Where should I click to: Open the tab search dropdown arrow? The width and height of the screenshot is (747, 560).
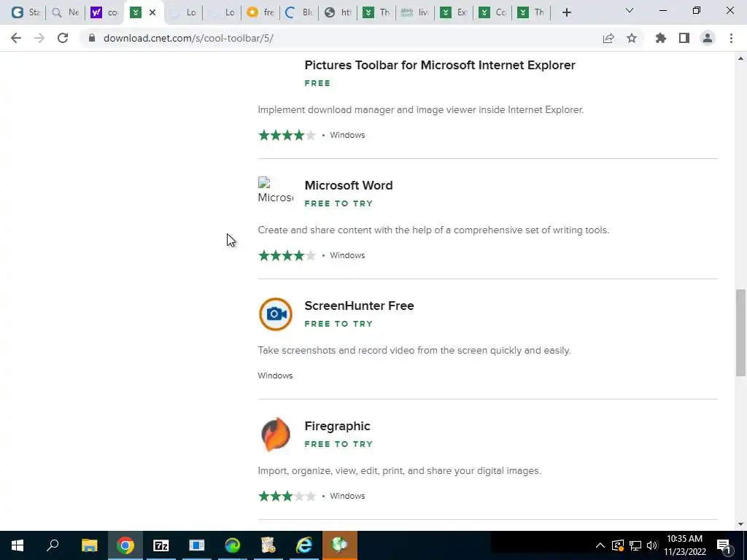(x=630, y=10)
